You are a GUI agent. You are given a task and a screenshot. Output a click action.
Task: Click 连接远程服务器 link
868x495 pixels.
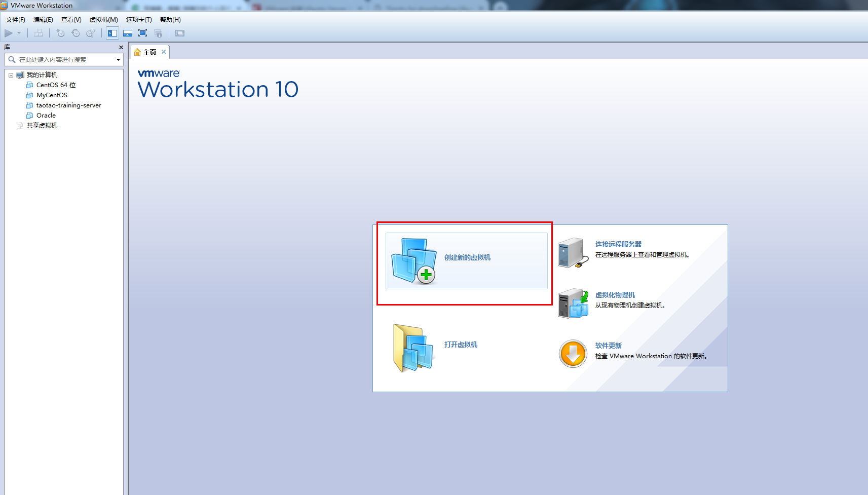coord(618,244)
